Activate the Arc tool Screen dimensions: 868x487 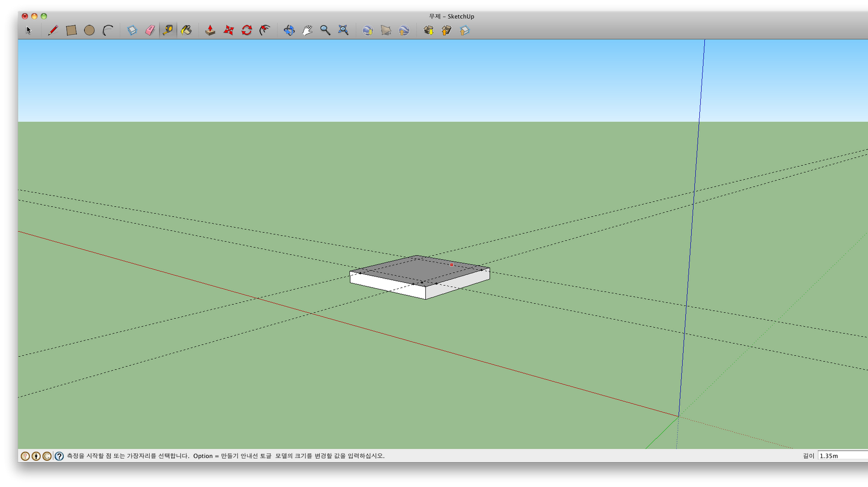(x=108, y=30)
